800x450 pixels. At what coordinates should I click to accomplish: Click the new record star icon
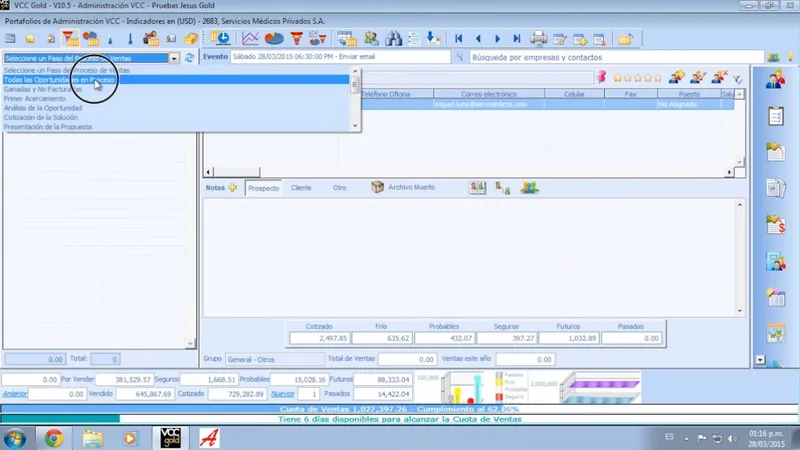pyautogui.click(x=580, y=39)
